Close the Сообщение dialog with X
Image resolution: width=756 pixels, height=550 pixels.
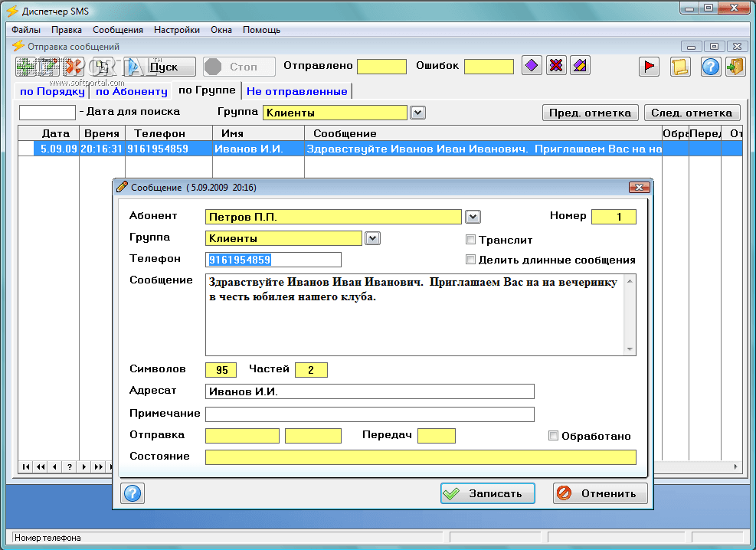[640, 187]
